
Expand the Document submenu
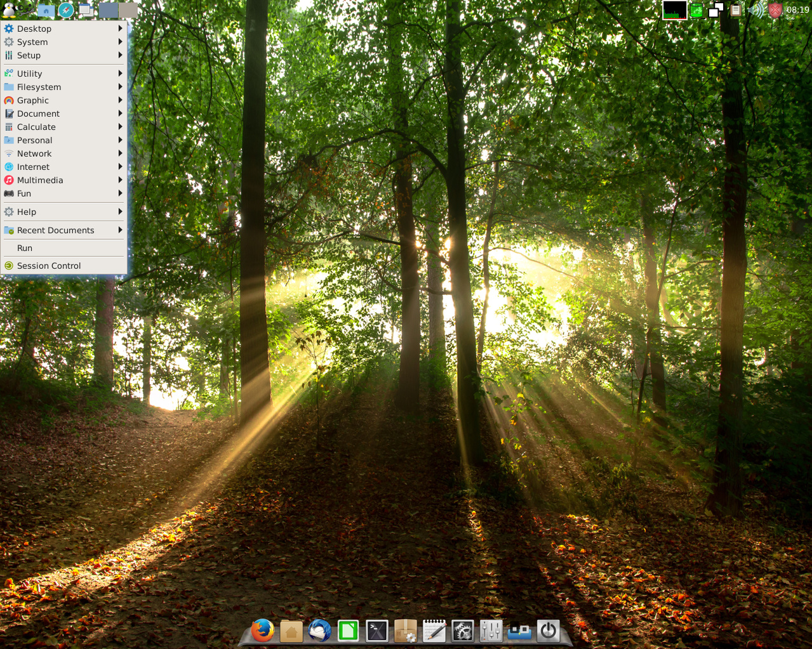pyautogui.click(x=63, y=114)
